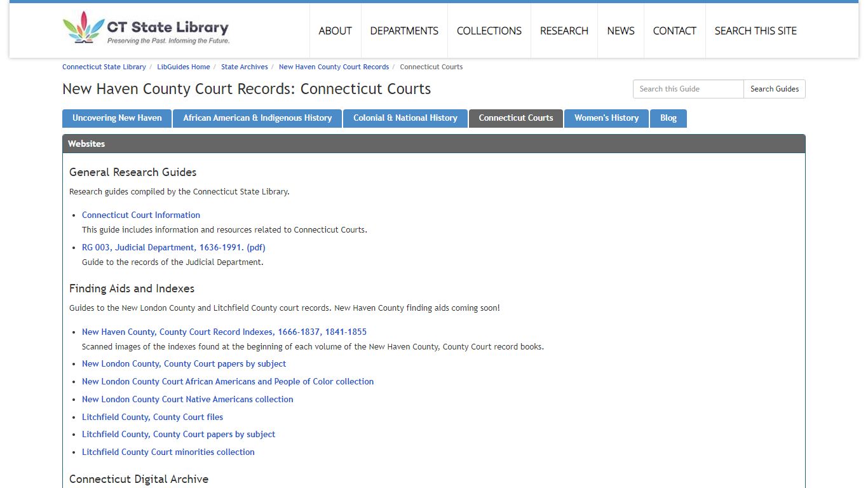This screenshot has width=868, height=488.
Task: Click the Connecticut Digital Archive heading
Action: coord(139,479)
